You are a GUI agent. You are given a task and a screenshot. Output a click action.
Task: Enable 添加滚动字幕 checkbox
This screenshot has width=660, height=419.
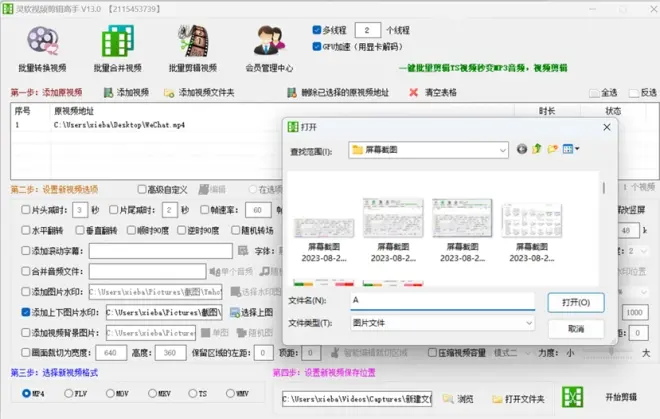click(26, 251)
